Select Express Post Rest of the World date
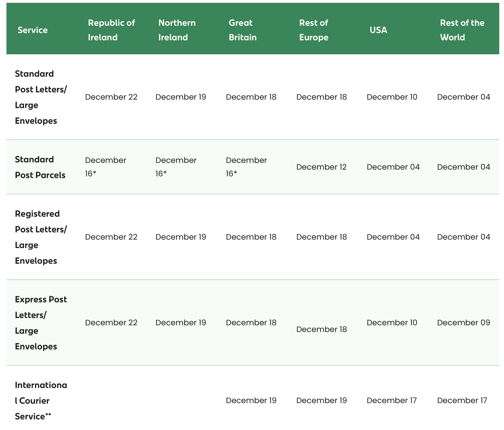504x430 pixels. (x=463, y=323)
